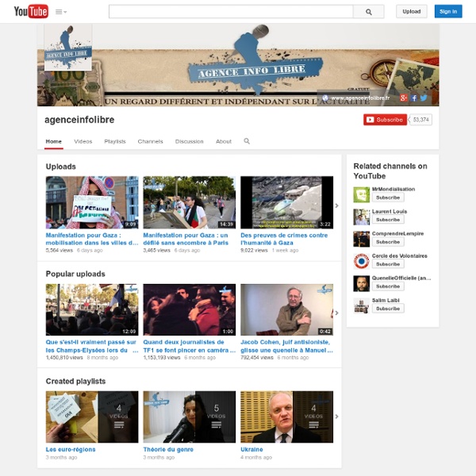
Task: Open Théorie du genre playlist link
Action: 168,449
